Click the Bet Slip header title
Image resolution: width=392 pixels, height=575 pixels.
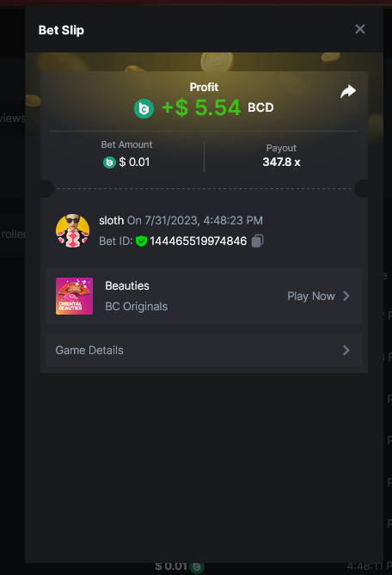[x=61, y=30]
